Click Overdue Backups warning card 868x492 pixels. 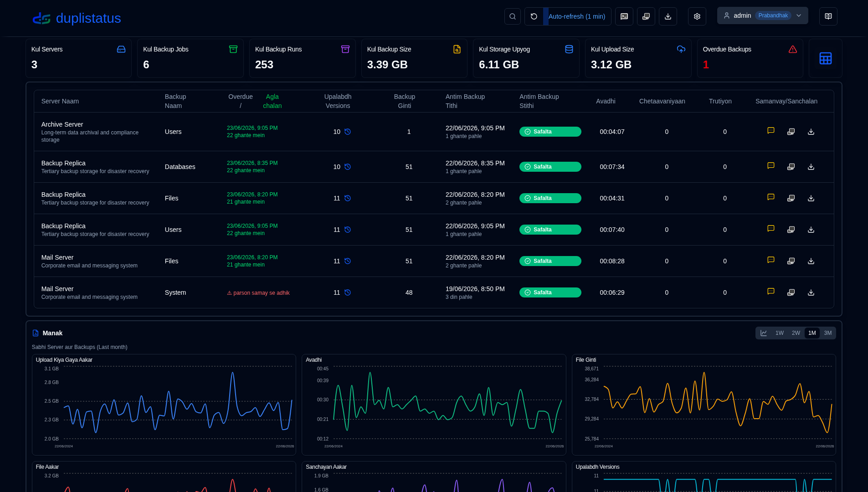tap(750, 58)
